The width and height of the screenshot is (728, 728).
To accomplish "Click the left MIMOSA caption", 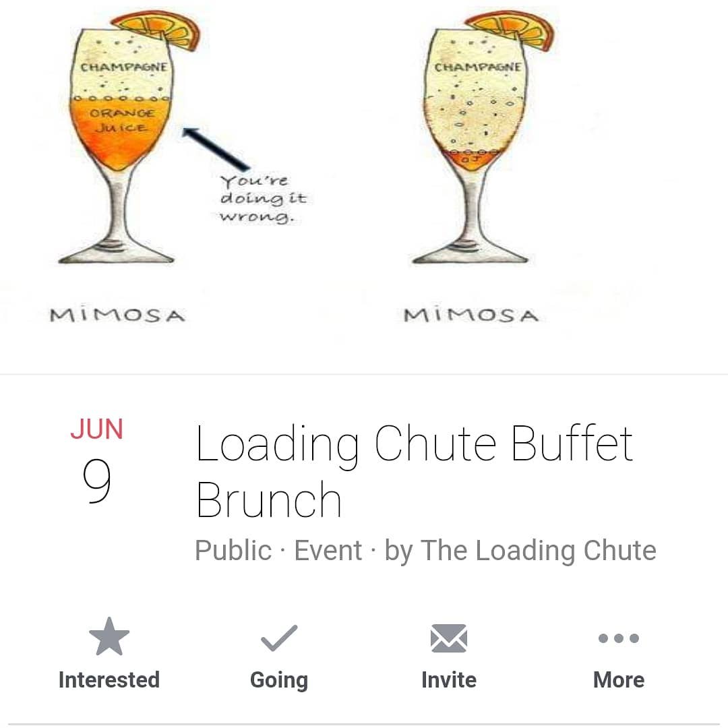I will (117, 315).
